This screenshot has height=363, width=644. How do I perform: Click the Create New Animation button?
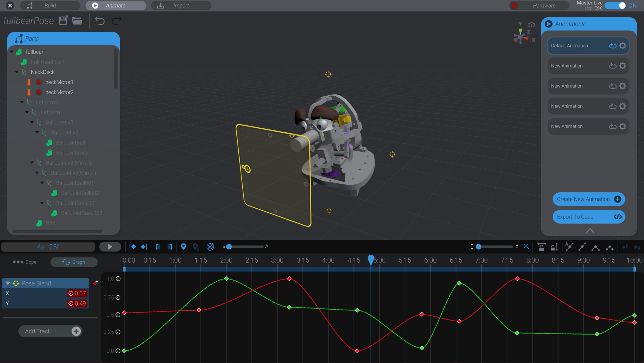coord(588,199)
